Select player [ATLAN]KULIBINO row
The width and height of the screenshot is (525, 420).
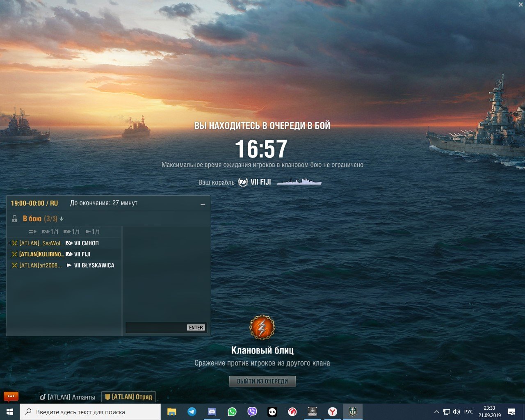[x=64, y=254]
